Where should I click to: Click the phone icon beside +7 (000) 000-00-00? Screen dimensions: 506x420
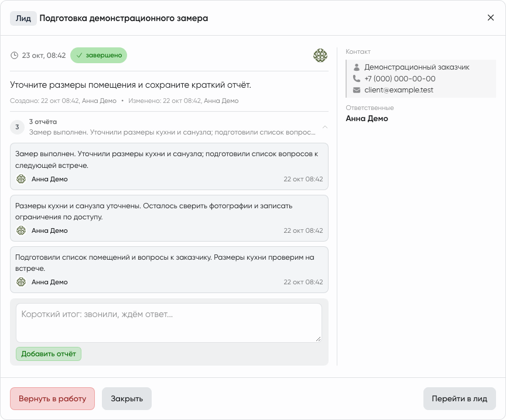357,78
